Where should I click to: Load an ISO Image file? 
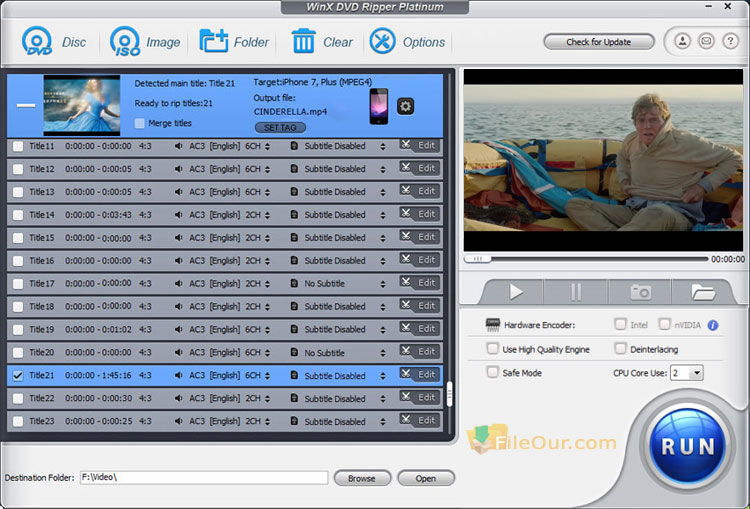click(x=125, y=42)
